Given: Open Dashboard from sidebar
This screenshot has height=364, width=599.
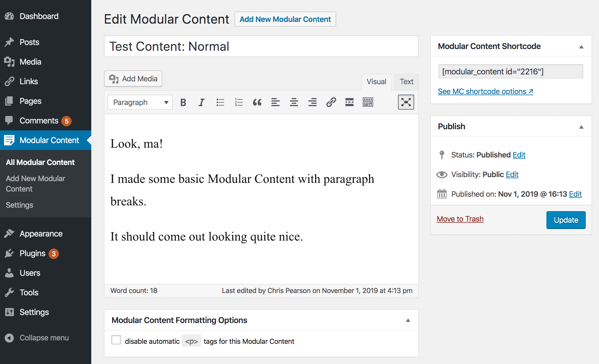Looking at the screenshot, I should tap(46, 16).
